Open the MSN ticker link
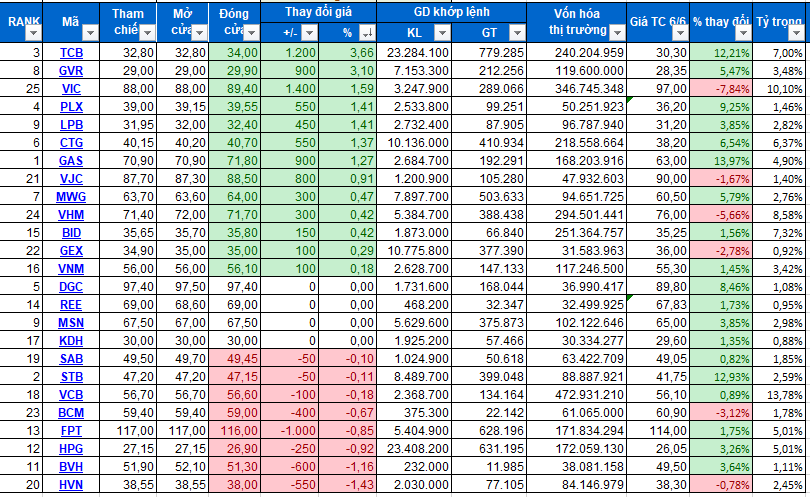 click(71, 323)
